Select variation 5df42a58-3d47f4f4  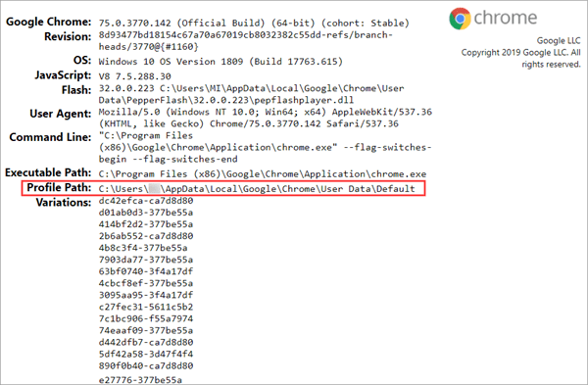[x=146, y=354]
